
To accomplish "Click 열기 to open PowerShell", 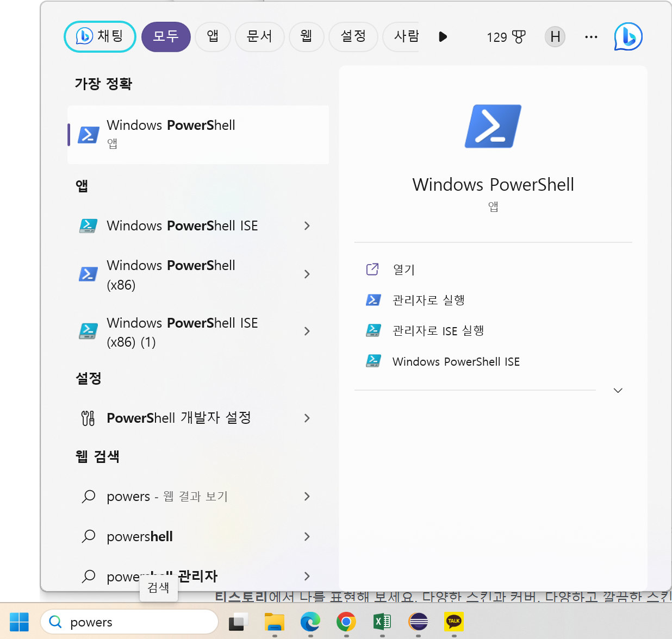I will [404, 270].
